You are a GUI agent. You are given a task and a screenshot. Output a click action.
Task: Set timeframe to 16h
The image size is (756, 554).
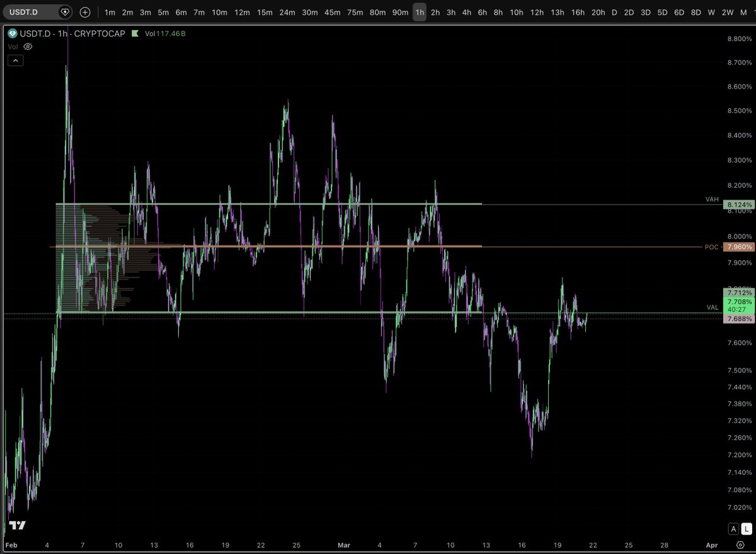pos(578,13)
